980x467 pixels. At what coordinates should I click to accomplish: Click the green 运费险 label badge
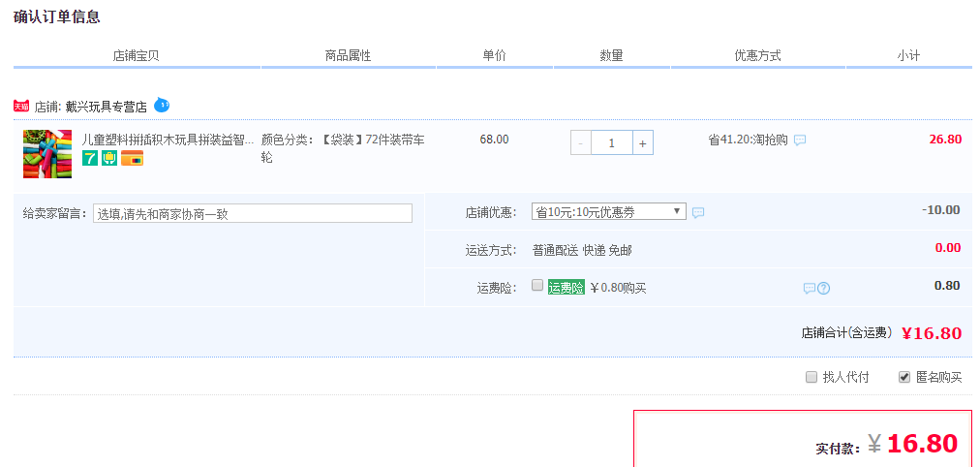point(567,288)
